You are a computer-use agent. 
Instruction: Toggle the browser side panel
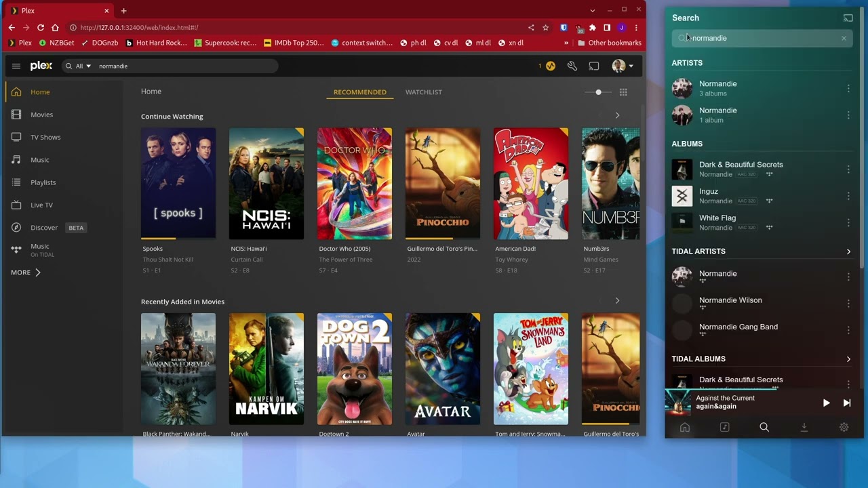coord(607,28)
